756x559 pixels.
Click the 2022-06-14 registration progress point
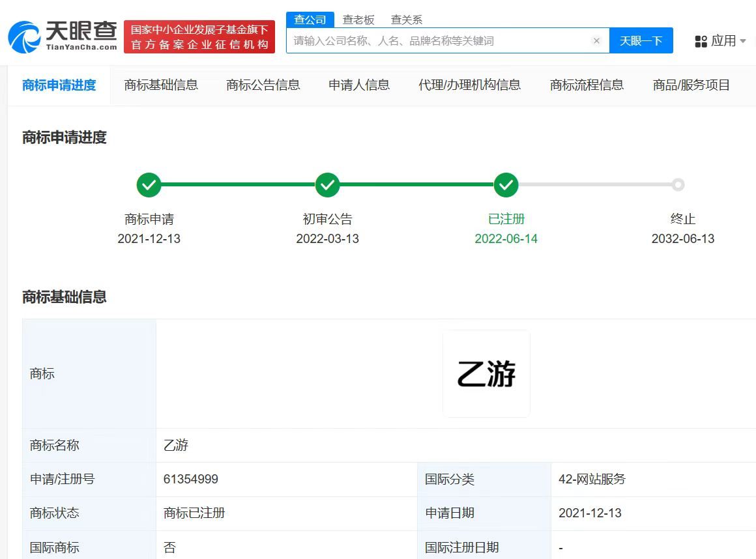(x=506, y=239)
